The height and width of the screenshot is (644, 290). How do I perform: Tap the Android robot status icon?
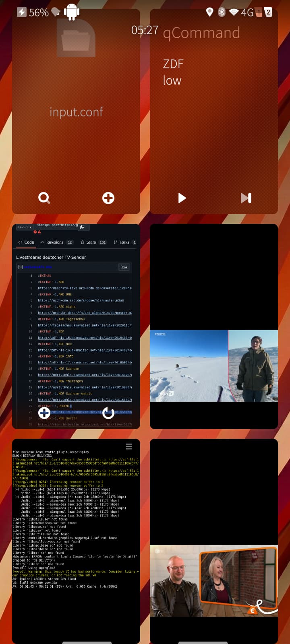coord(72,12)
